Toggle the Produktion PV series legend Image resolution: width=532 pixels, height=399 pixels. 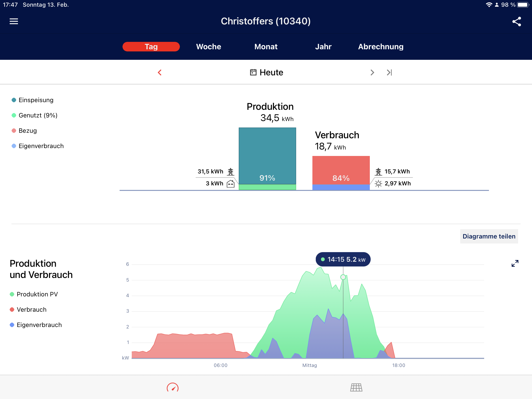pos(37,294)
